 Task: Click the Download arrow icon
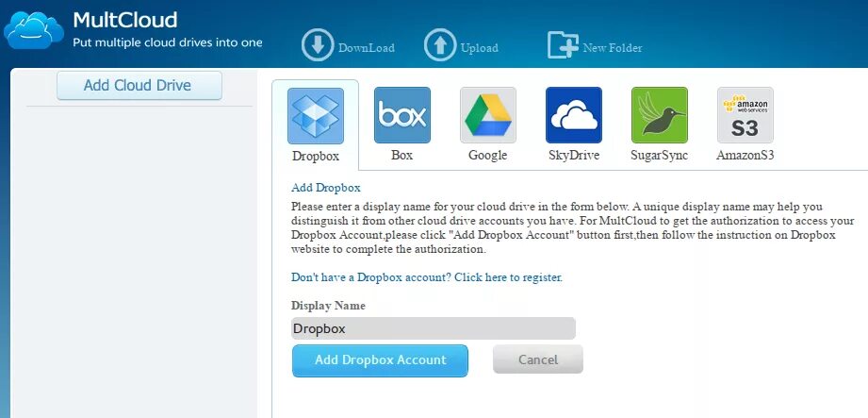[x=318, y=45]
